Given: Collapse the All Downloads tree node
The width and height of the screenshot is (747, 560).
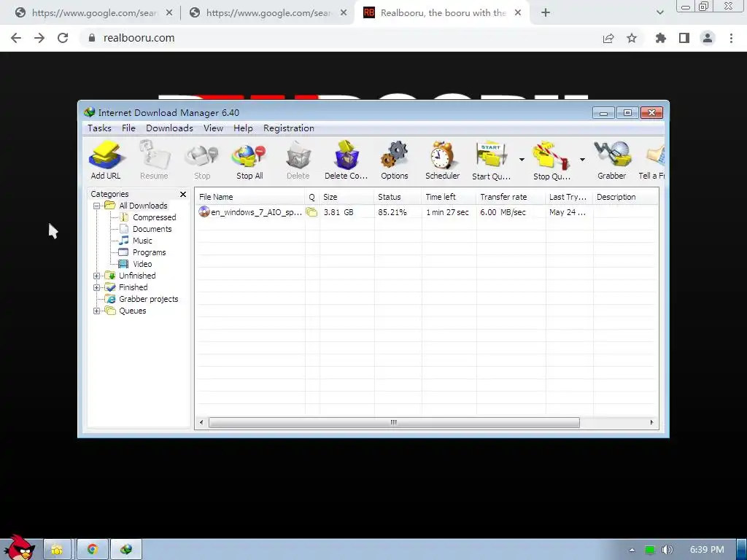Looking at the screenshot, I should [97, 206].
